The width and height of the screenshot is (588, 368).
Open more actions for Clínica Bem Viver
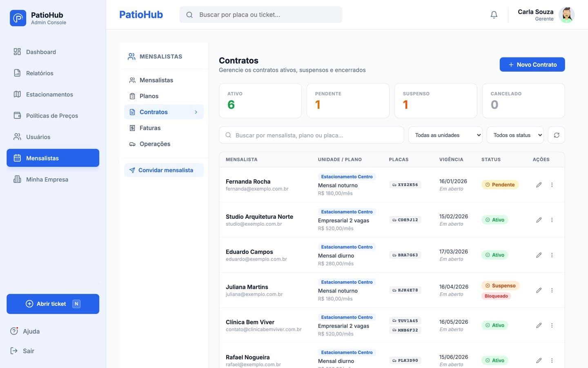click(552, 325)
